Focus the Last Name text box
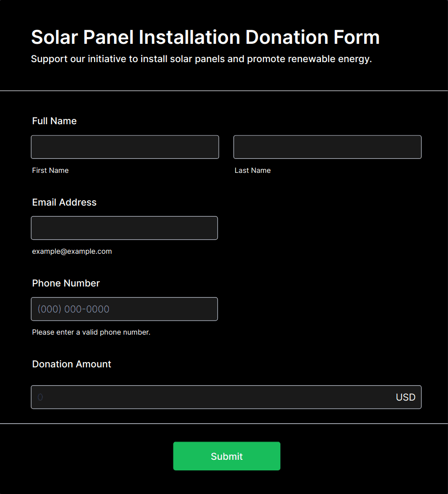The image size is (448, 494). tap(327, 147)
